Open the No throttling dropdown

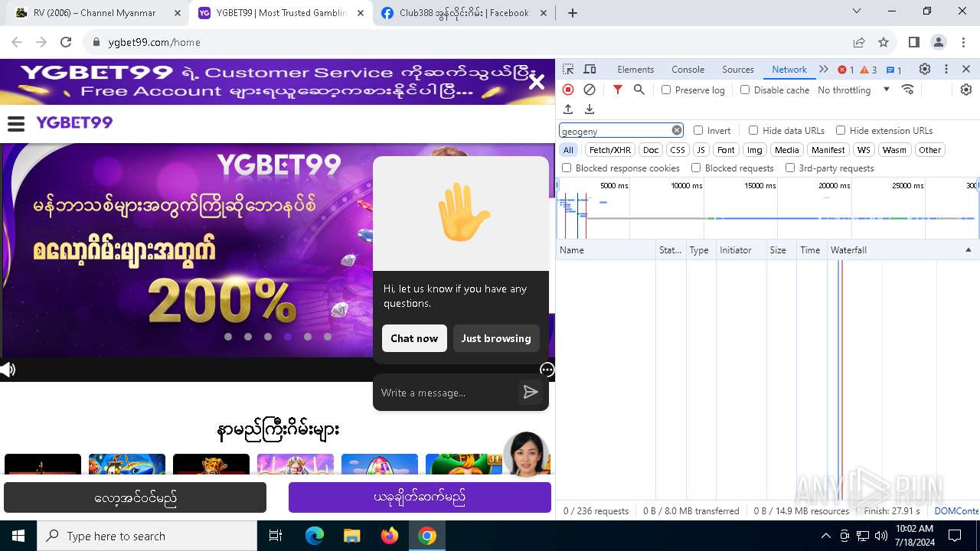[x=853, y=90]
